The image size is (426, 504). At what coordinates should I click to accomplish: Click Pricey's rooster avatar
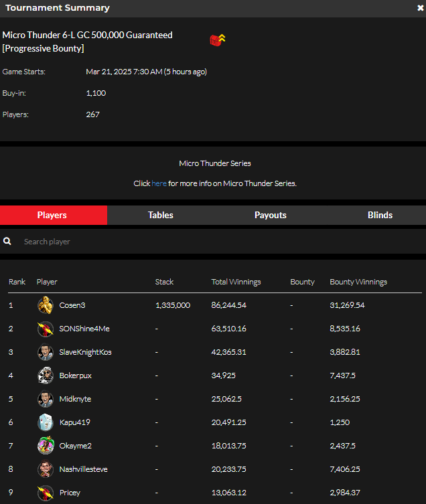(46, 493)
